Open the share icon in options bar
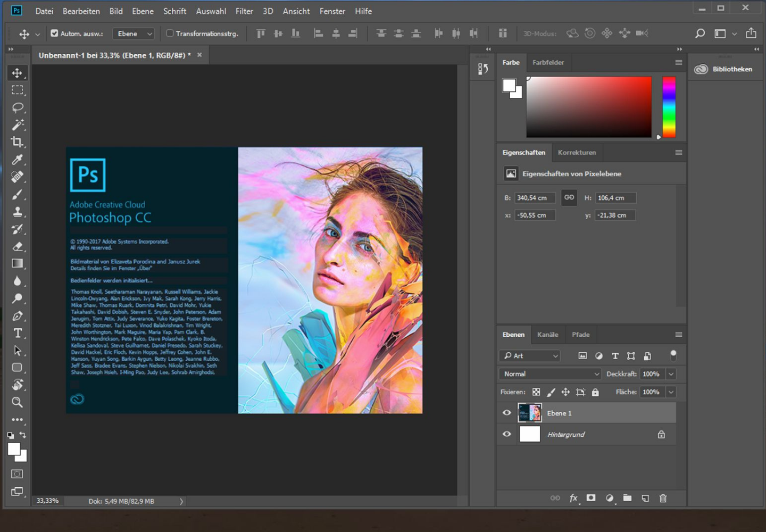The height and width of the screenshot is (532, 766). tap(751, 33)
